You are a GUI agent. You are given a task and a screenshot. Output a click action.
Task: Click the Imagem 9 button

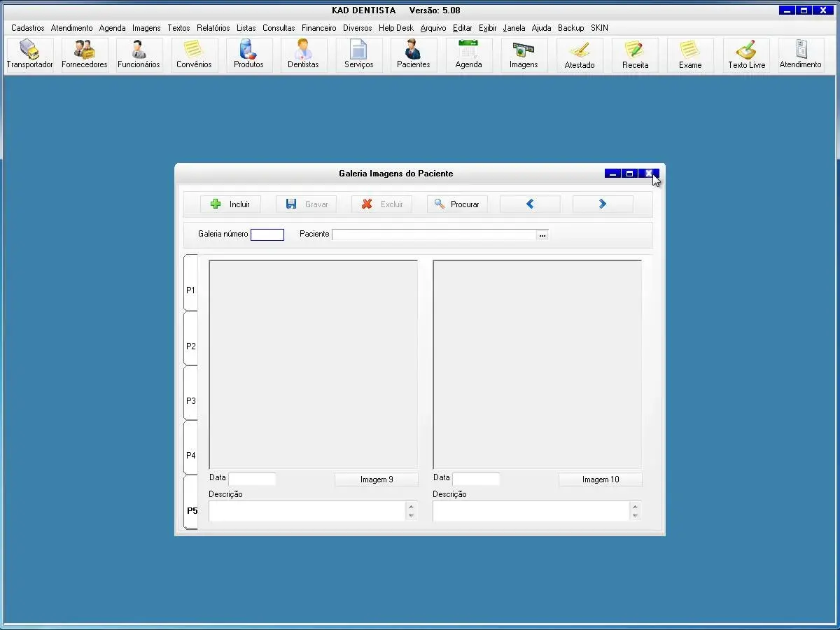pos(377,479)
